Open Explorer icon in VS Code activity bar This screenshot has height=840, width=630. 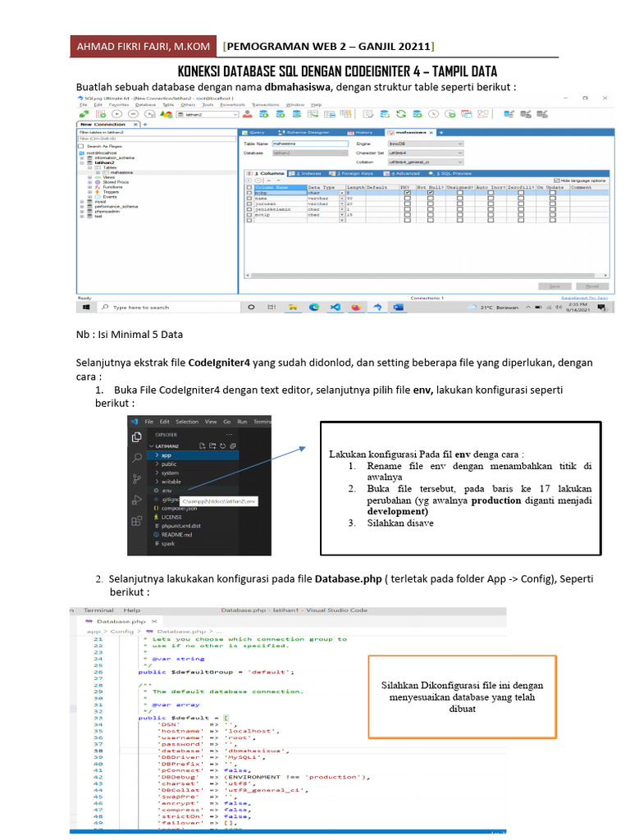pos(137,437)
